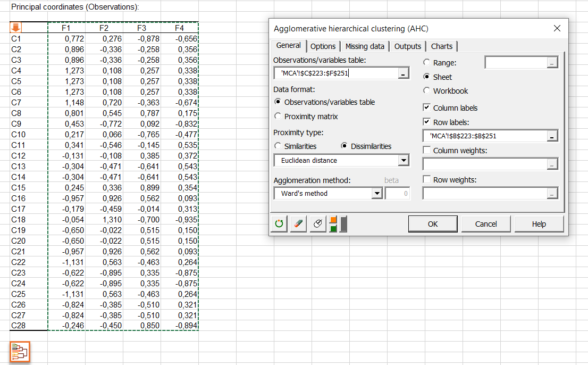Viewport: 588px width, 365px height.
Task: Click the Help button
Action: click(x=539, y=224)
